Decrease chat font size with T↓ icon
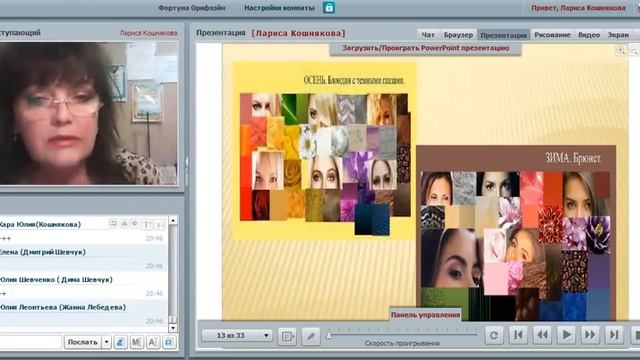 pyautogui.click(x=160, y=224)
